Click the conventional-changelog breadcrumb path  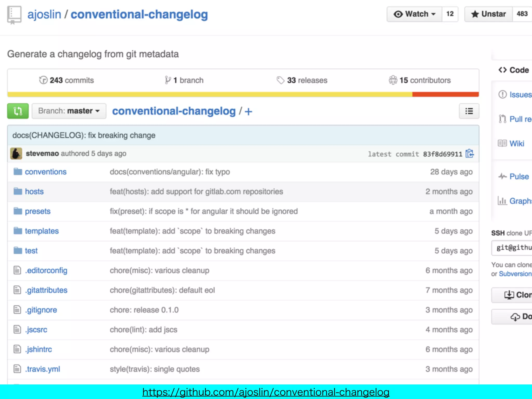coord(174,111)
